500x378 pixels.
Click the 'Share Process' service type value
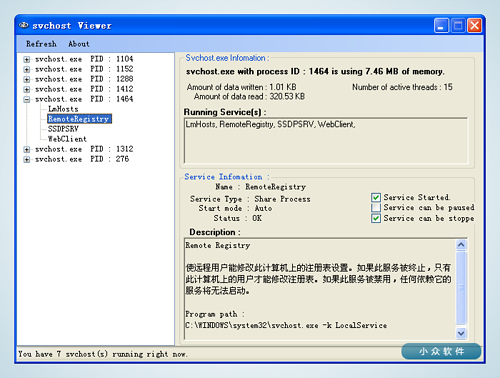(282, 199)
